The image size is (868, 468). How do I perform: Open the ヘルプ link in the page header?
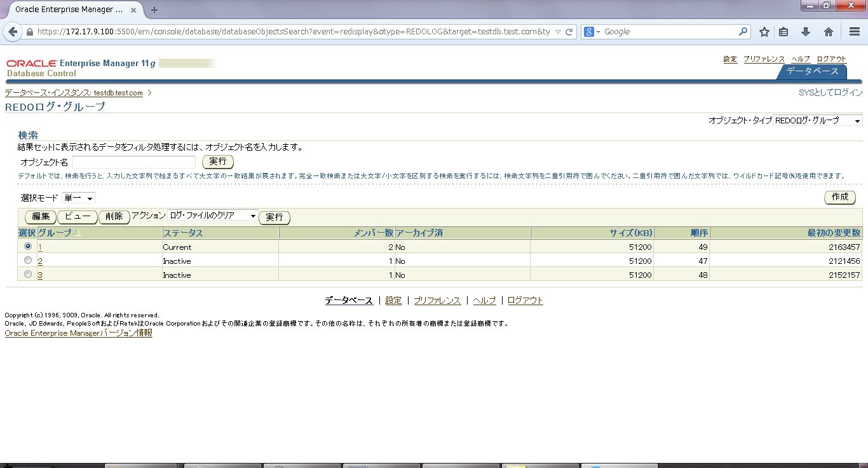[x=801, y=59]
